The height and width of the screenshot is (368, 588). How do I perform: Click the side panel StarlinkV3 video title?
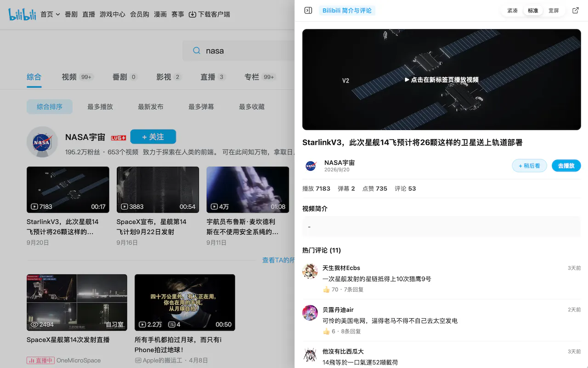pos(413,143)
